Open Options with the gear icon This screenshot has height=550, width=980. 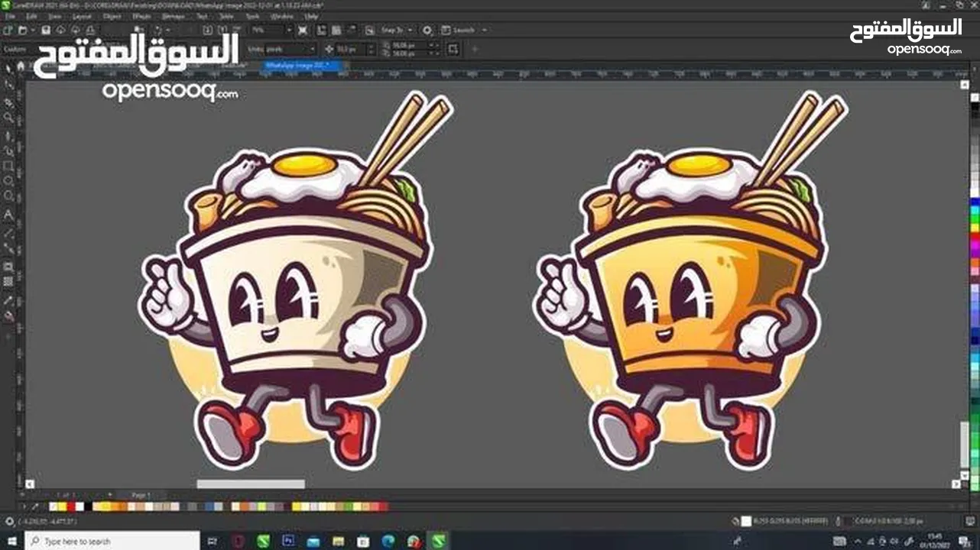[427, 30]
